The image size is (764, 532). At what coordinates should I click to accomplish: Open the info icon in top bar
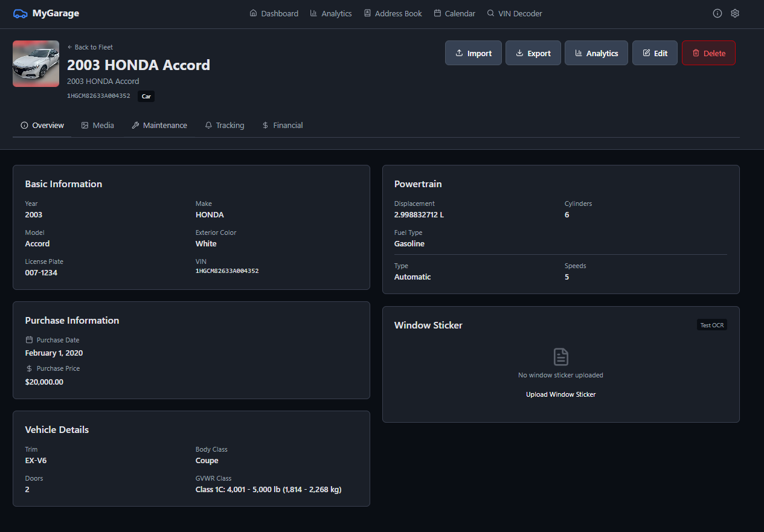717,13
